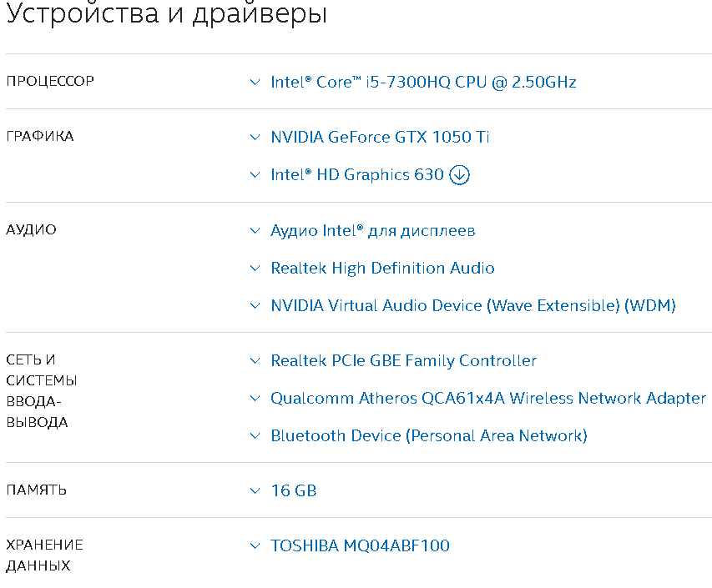Click the download icon beside Intel HD Graphics 630
Viewport: 712px width, 588px height.
click(460, 175)
